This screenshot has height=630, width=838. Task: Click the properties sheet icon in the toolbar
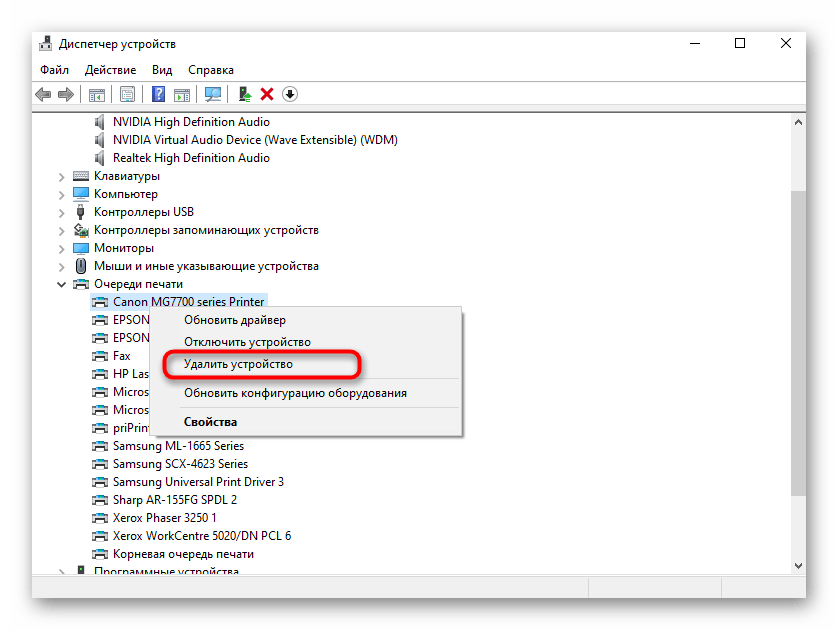(127, 94)
